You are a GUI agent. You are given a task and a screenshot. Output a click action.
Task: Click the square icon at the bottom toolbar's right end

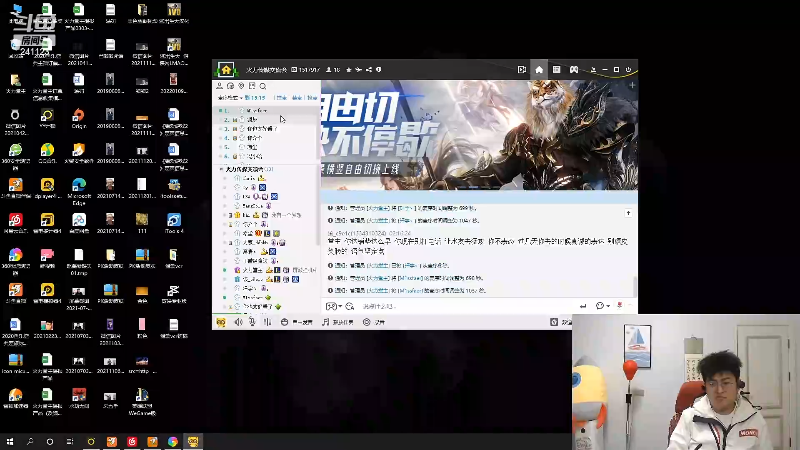tap(554, 322)
